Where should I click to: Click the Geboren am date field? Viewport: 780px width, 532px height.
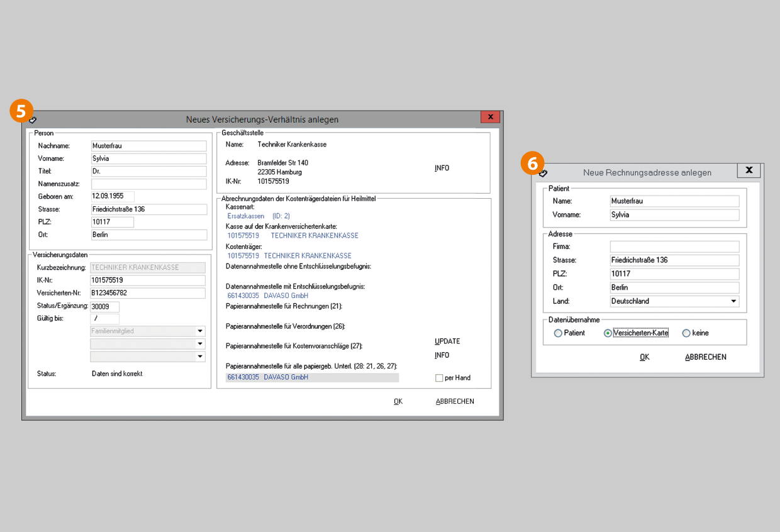[x=113, y=196]
